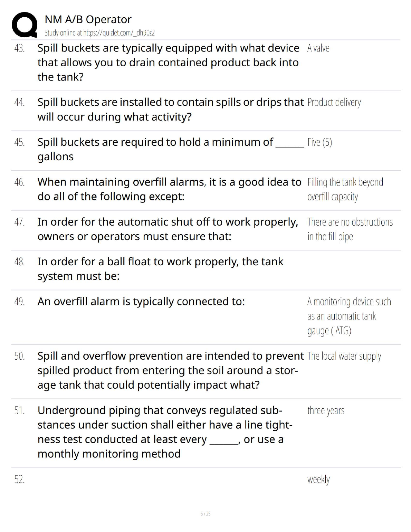The width and height of the screenshot is (411, 532).
Task: Click the "Product delivery" answer
Action: point(334,103)
